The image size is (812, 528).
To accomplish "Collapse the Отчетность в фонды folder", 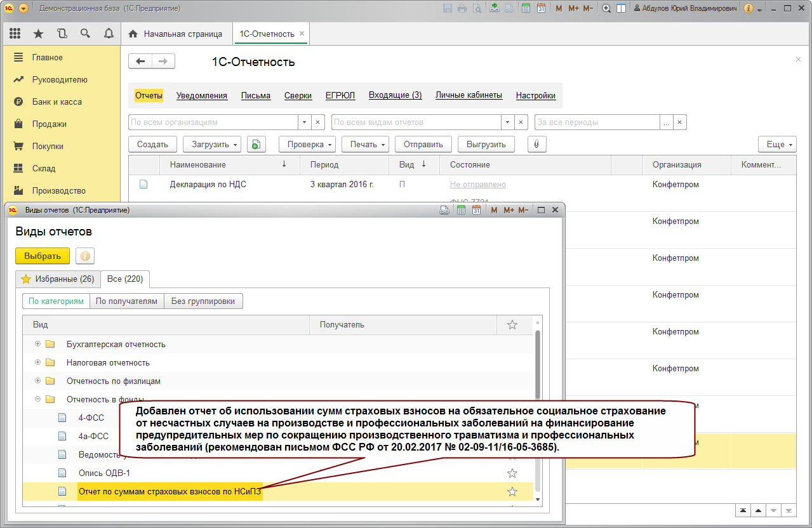I will tap(37, 399).
